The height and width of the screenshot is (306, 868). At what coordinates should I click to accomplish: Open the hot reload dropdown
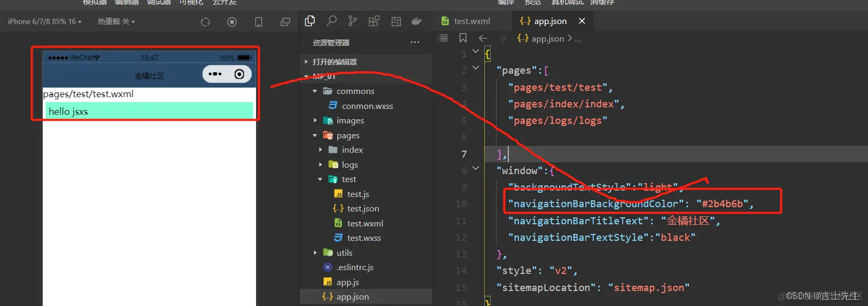click(116, 21)
